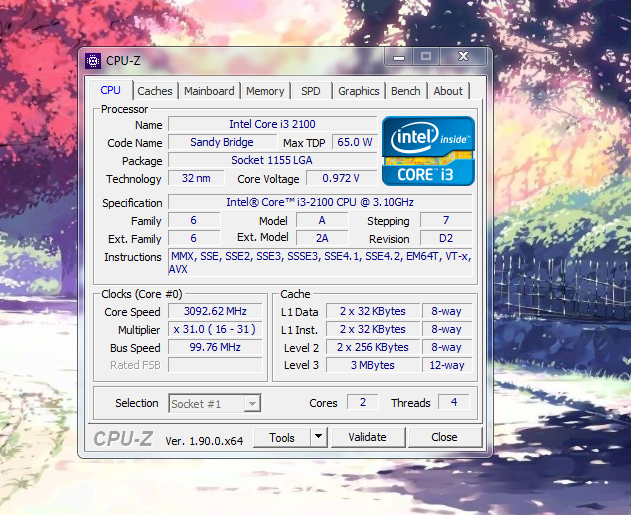Screen dimensions: 631x515
Task: Select the CPU tab
Action: click(x=111, y=90)
